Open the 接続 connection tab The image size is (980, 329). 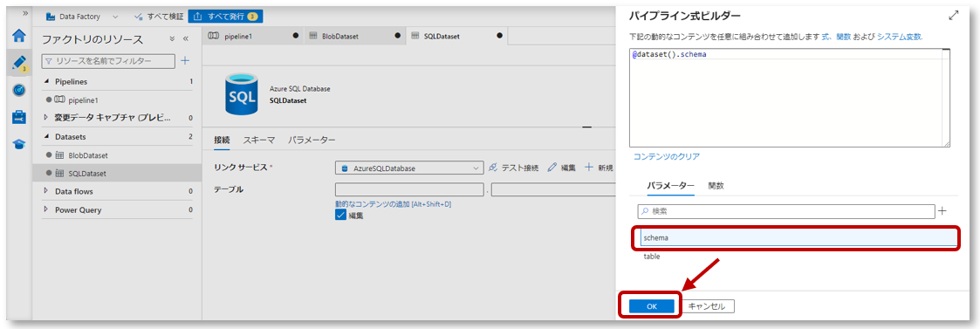222,141
